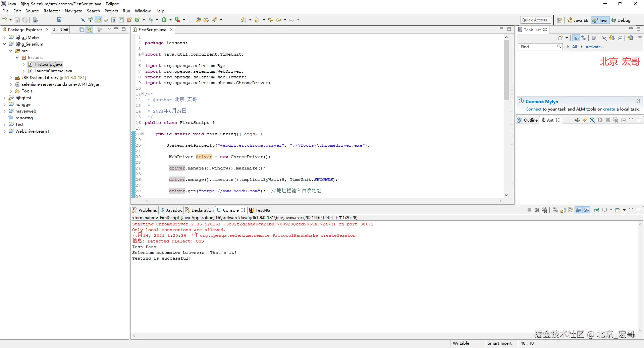Switch to the Debug perspective button
The width and height of the screenshot is (644, 348).
tap(621, 20)
